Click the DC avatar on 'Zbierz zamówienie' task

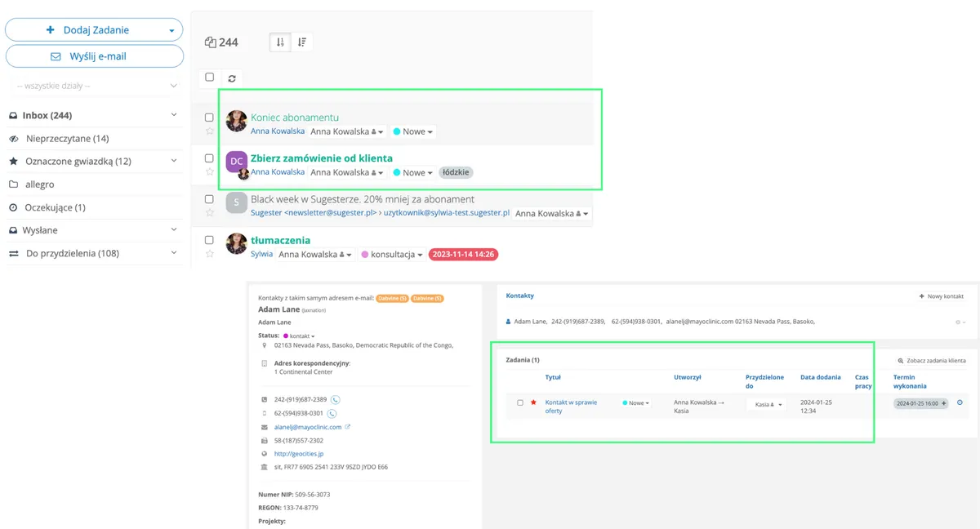pos(237,162)
